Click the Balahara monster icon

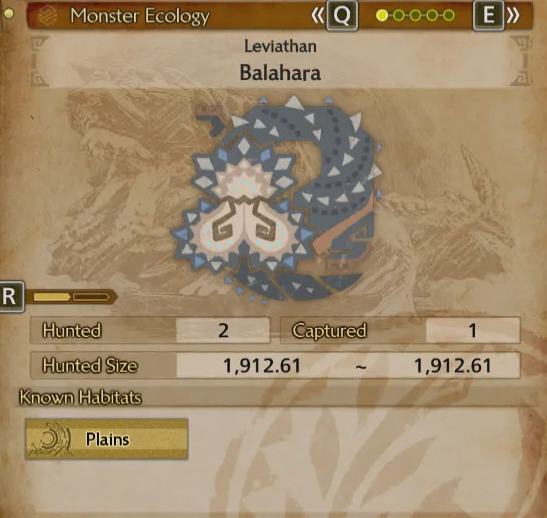[x=276, y=199]
